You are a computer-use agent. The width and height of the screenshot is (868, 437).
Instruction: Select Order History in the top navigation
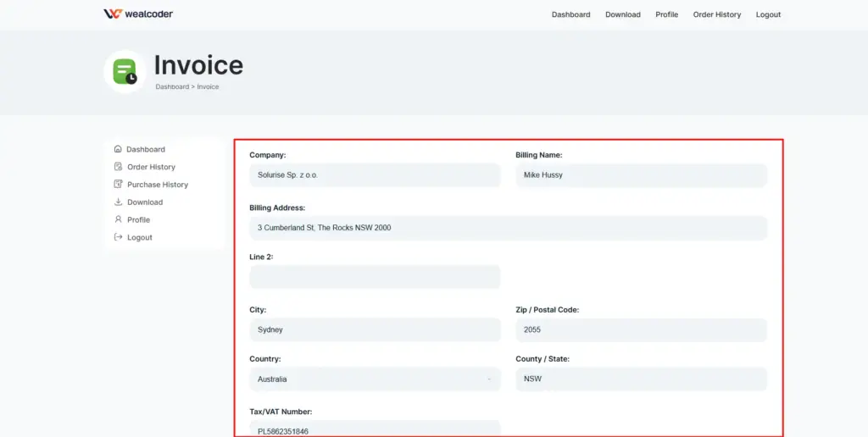[716, 14]
